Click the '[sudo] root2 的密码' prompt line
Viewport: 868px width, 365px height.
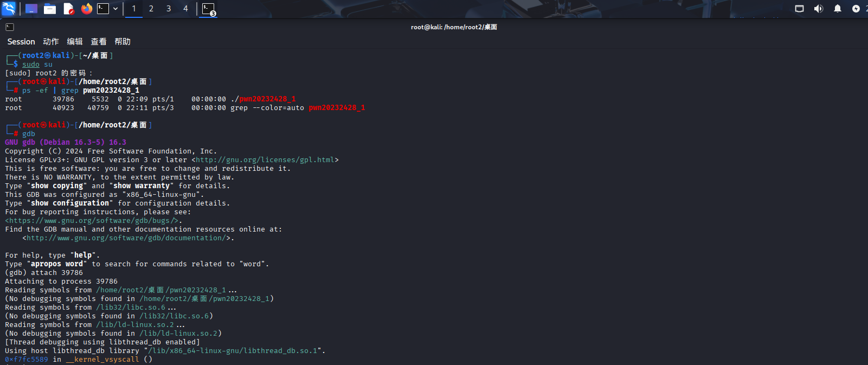49,73
